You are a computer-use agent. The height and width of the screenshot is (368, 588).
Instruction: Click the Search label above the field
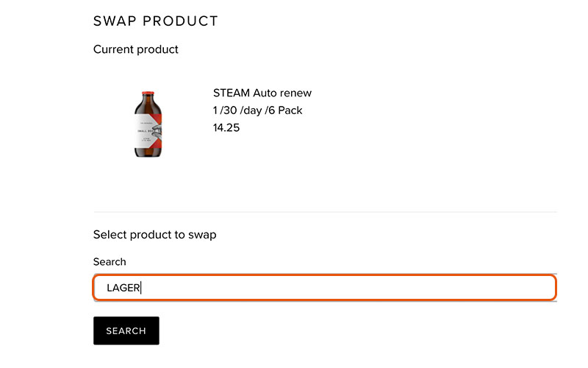click(x=110, y=262)
